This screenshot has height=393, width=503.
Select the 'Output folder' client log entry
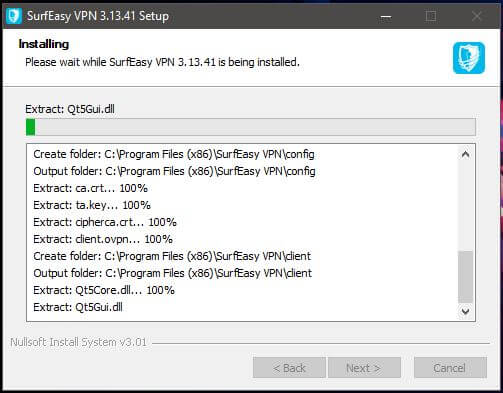coord(172,273)
